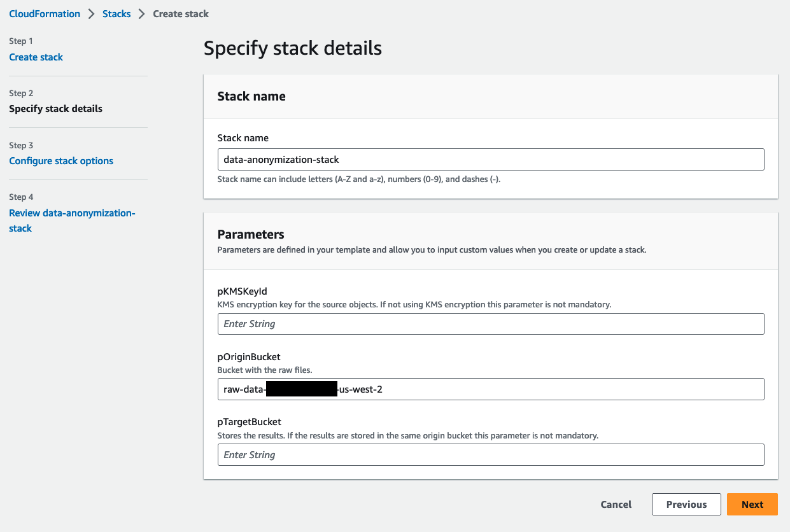Click the CloudFormation breadcrumb link
This screenshot has width=790, height=532.
click(45, 13)
